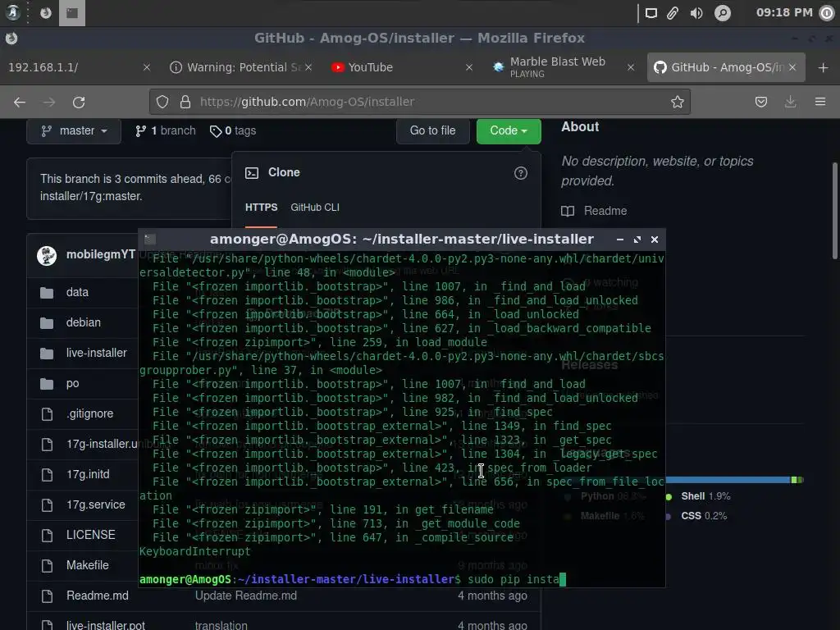Open the search magnifier tray icon
This screenshot has height=630, width=840.
722,13
